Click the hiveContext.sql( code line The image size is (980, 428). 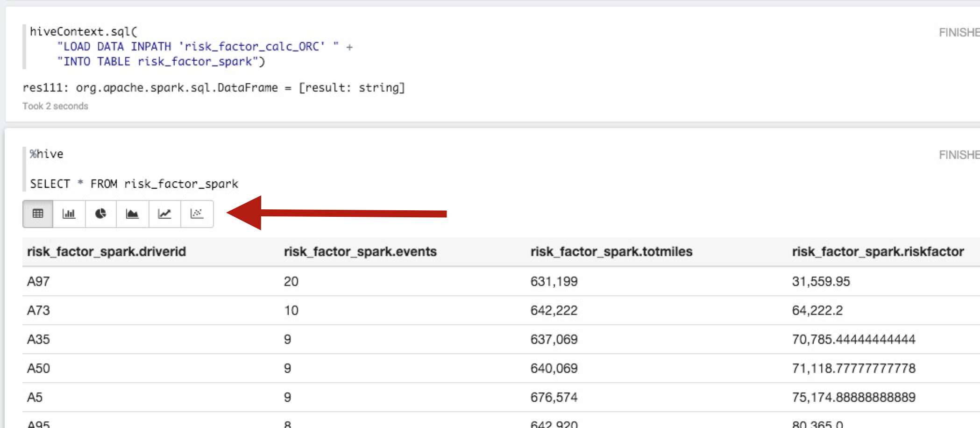tap(84, 31)
